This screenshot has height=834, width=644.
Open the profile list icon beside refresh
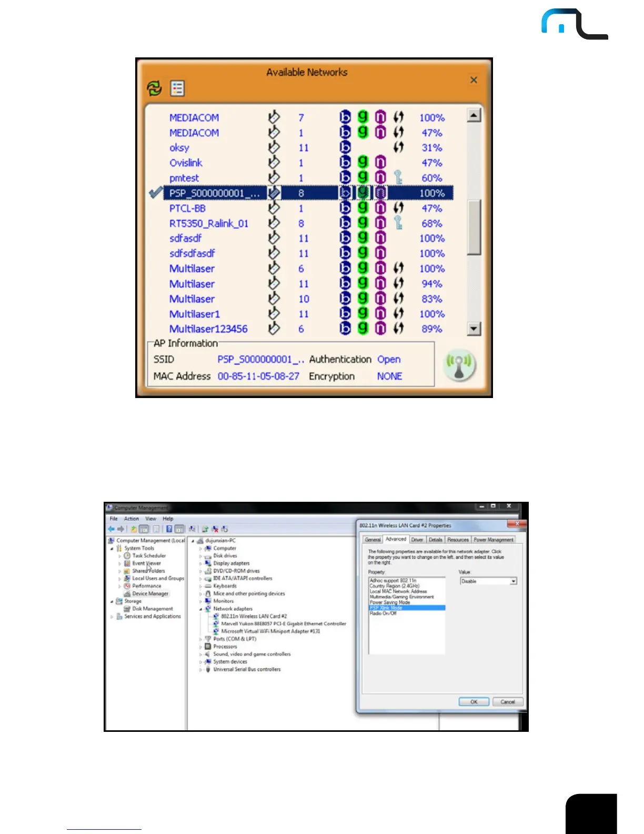(x=177, y=88)
